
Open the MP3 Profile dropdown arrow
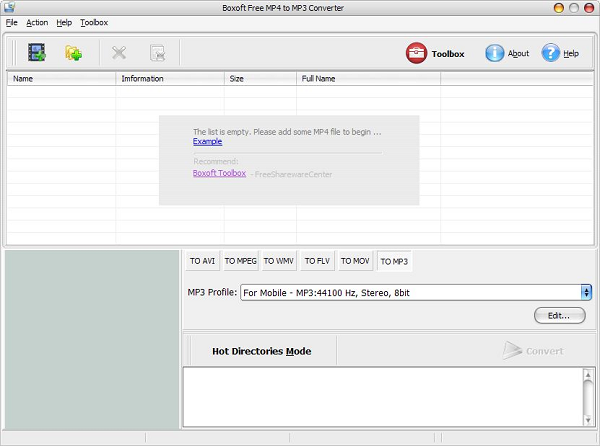pos(586,293)
